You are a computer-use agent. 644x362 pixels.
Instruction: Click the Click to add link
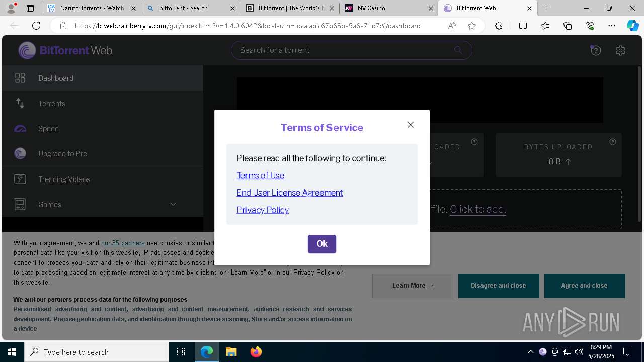pos(478,209)
